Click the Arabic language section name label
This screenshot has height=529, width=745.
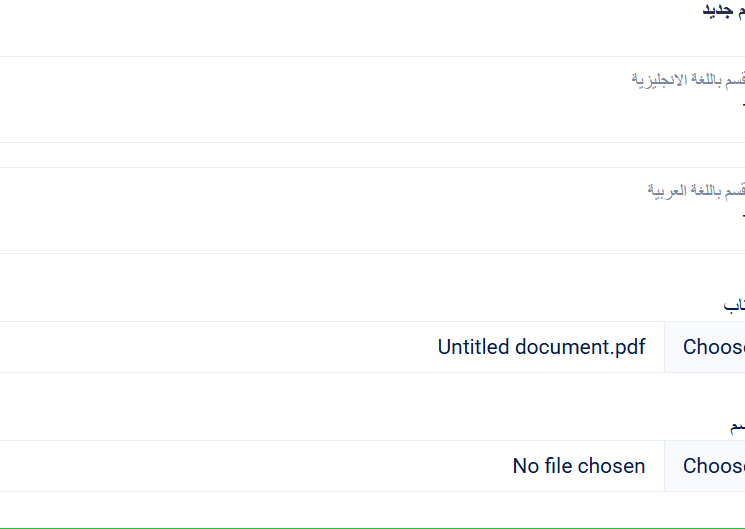(x=696, y=189)
